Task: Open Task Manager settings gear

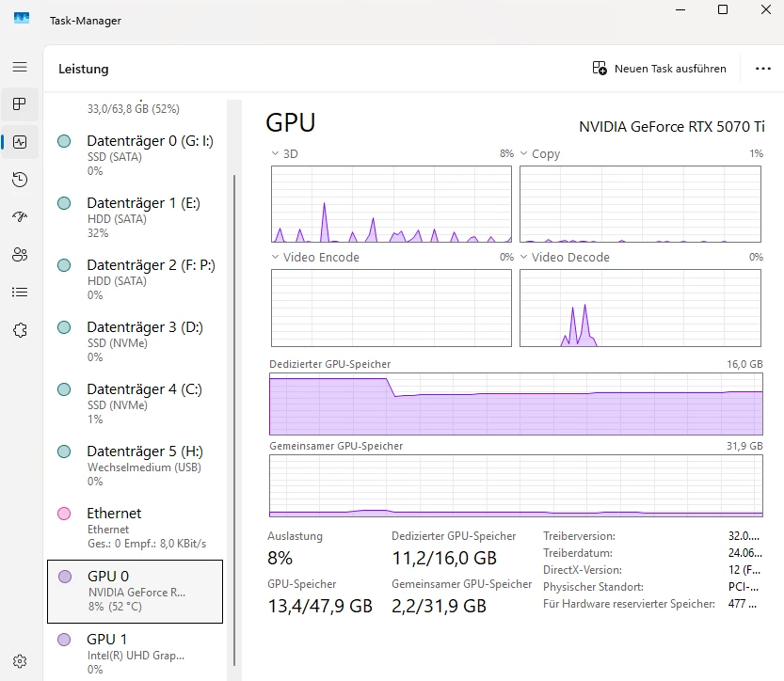Action: (20, 661)
